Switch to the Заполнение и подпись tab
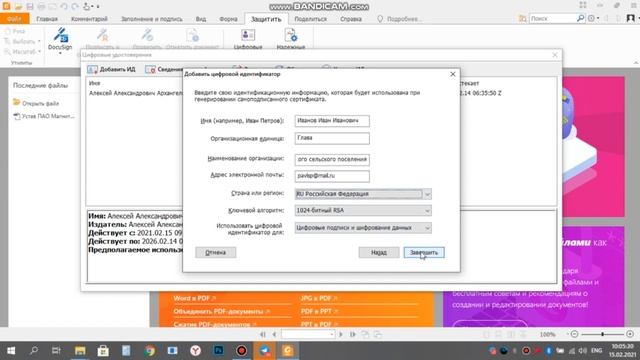The height and width of the screenshot is (360, 640). click(x=152, y=19)
